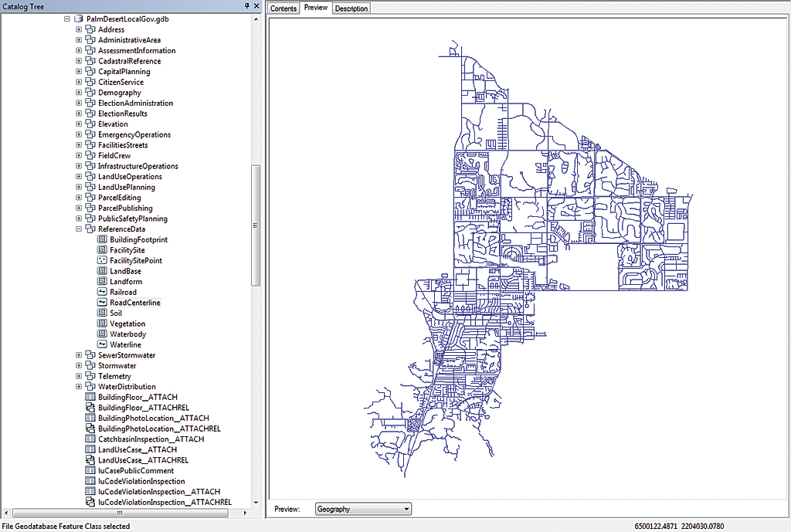Expand the CapitalPlanning dataset node

click(x=79, y=72)
